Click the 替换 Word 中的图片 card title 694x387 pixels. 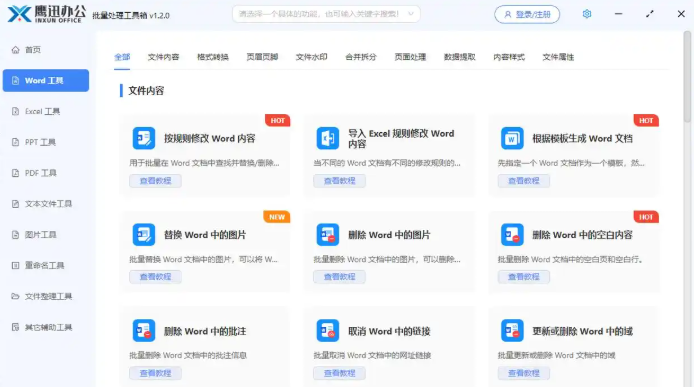[205, 235]
